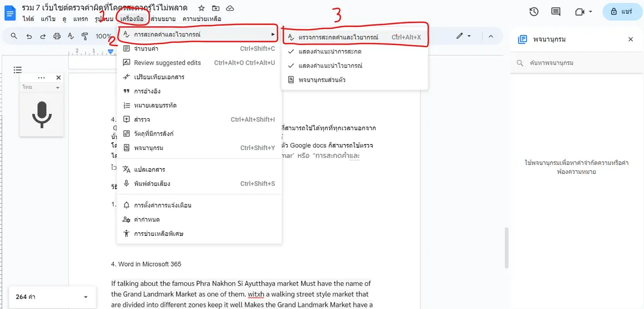This screenshot has width=644, height=309.
Task: Expand การสะกดคำและไวยากรณ์ submenu
Action: click(199, 34)
